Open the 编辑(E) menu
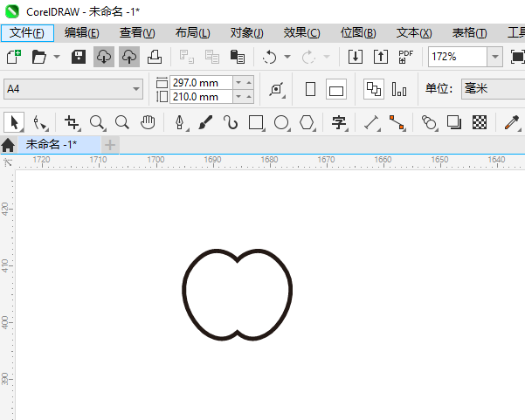This screenshot has height=420, width=525. click(82, 33)
